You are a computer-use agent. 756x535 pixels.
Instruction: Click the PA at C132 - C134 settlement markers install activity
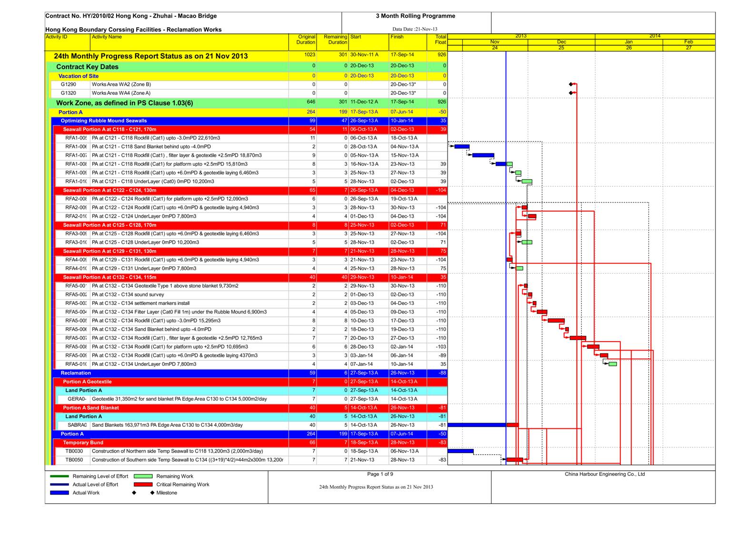(x=141, y=303)
